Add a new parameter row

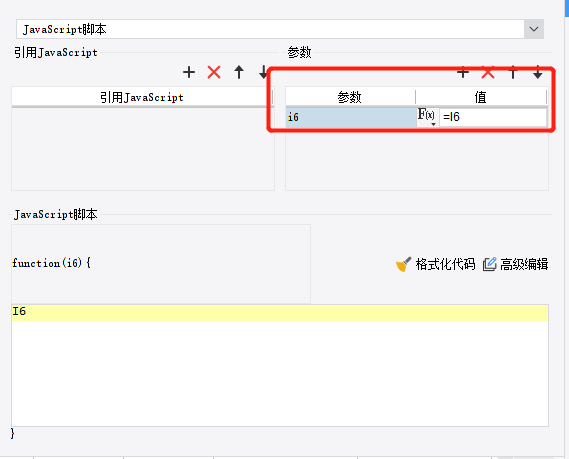pos(463,73)
